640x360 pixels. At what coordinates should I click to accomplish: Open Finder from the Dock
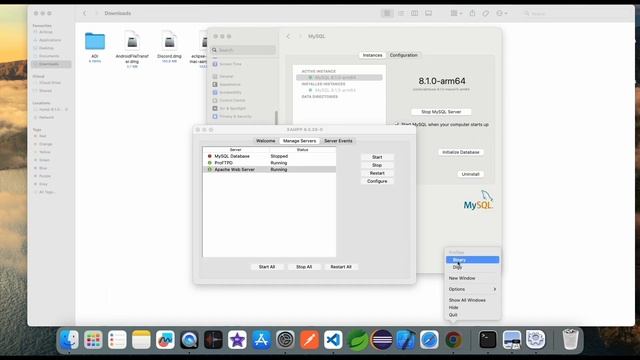[69, 340]
